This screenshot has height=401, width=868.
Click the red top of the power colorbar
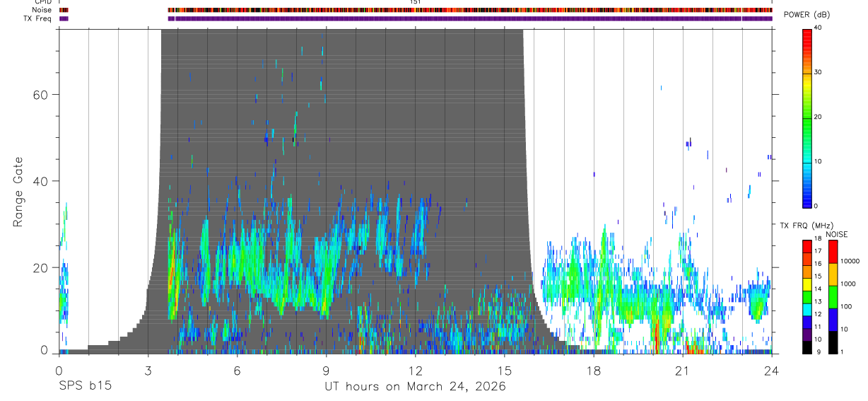point(807,37)
